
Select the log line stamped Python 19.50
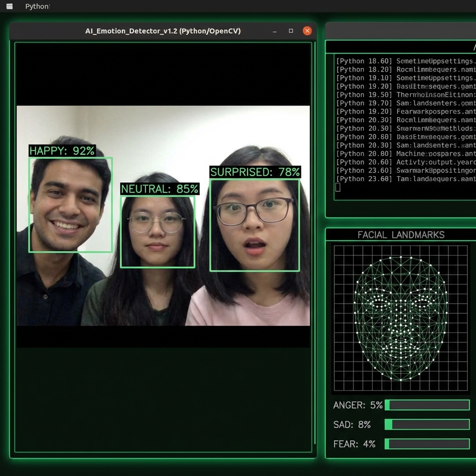406,95
